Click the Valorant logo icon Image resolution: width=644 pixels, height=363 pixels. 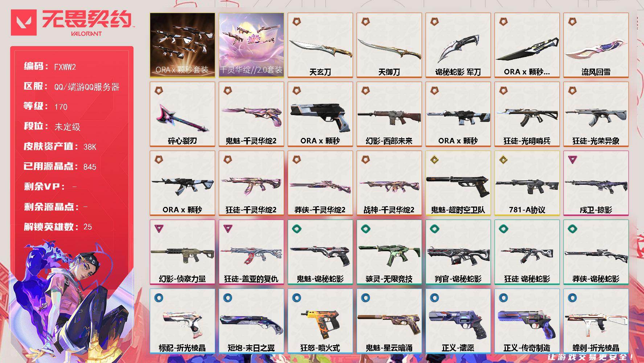click(x=24, y=23)
